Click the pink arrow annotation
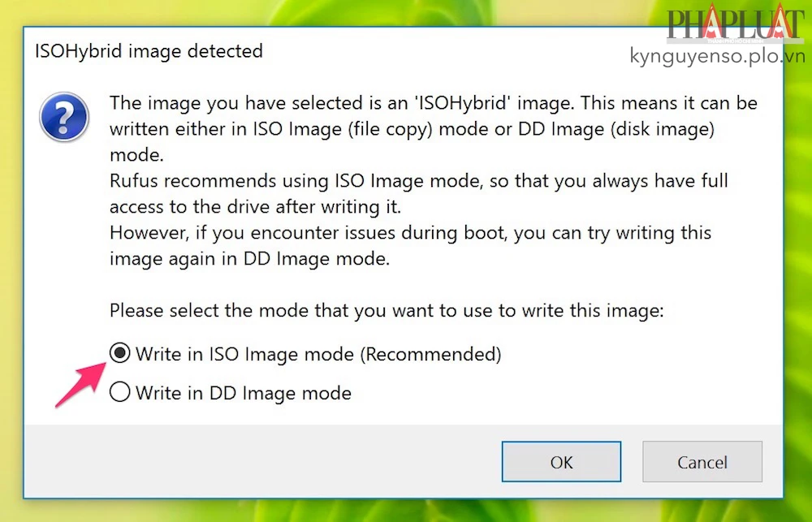This screenshot has width=812, height=522. (79, 385)
